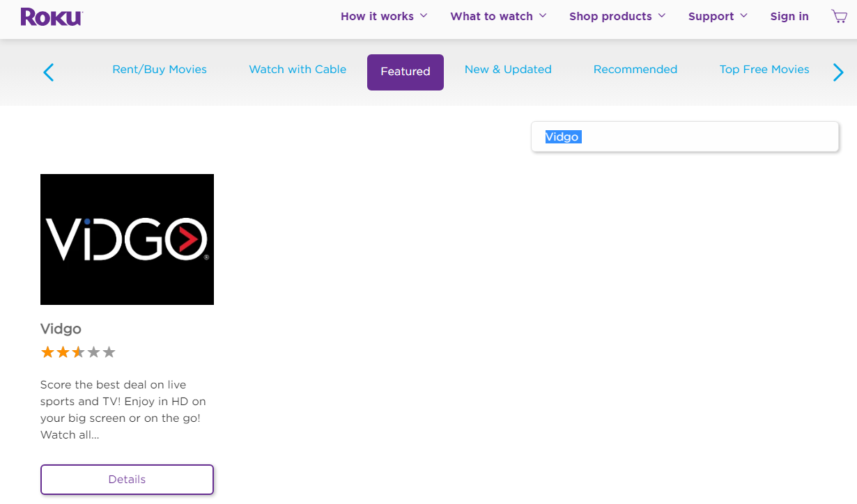The height and width of the screenshot is (504, 857).
Task: Open the shopping cart
Action: pos(838,15)
